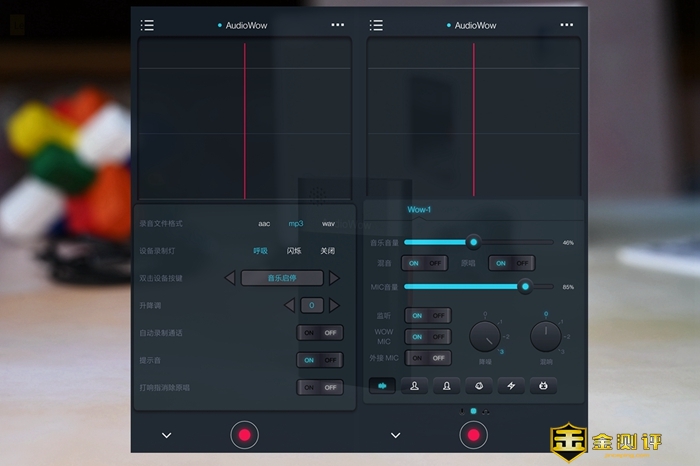Image resolution: width=700 pixels, height=466 pixels.
Task: Collapse left panel with down chevron
Action: pos(166,435)
